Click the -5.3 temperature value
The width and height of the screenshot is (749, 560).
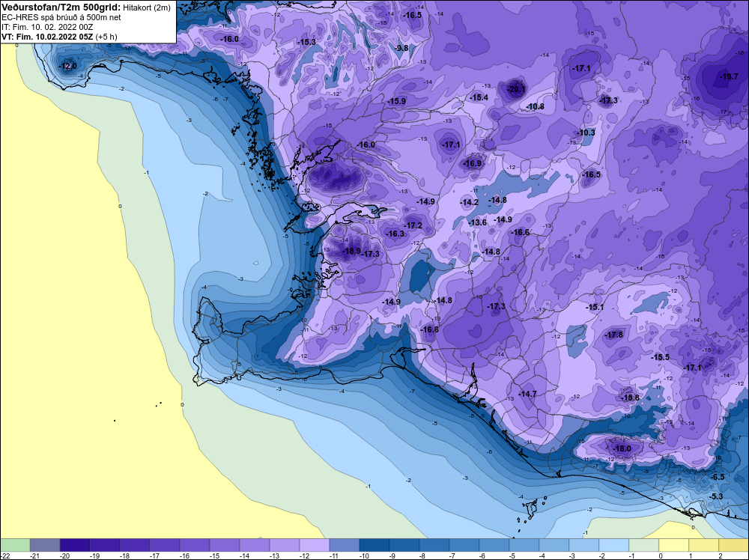coord(716,496)
